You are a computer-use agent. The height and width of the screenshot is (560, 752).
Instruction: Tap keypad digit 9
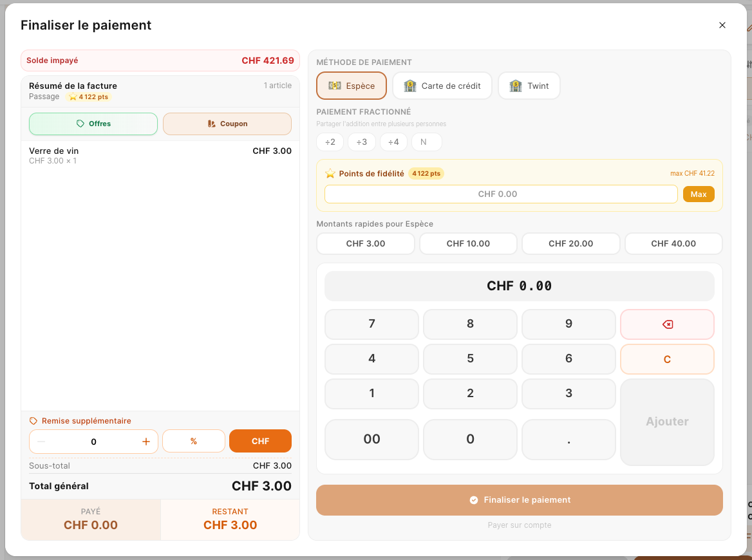tap(569, 324)
